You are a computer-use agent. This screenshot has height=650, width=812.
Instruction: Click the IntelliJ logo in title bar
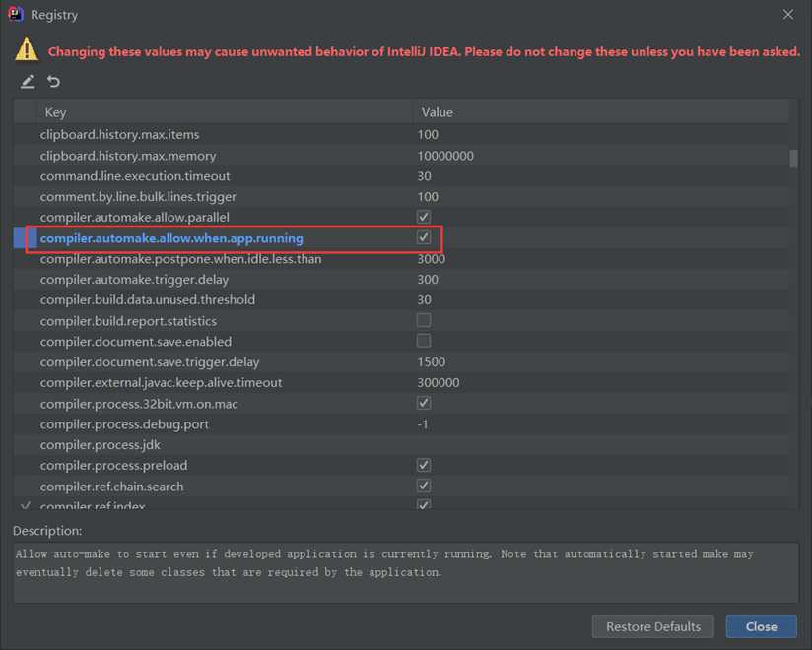(16, 14)
